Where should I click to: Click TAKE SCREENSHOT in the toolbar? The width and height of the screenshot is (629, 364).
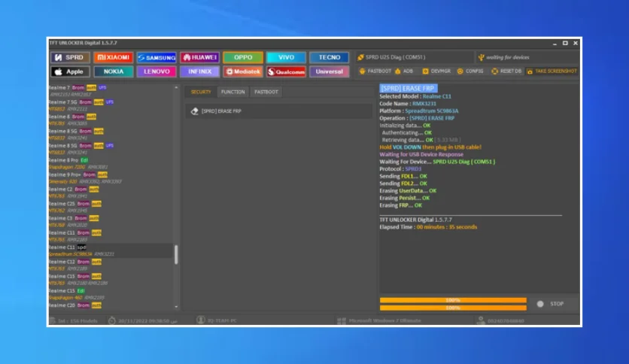point(552,71)
